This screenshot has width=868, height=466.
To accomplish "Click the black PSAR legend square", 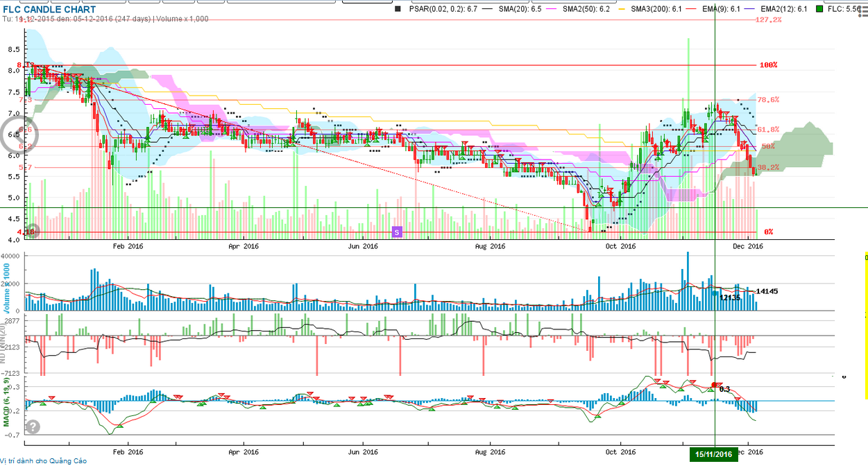I will click(398, 9).
